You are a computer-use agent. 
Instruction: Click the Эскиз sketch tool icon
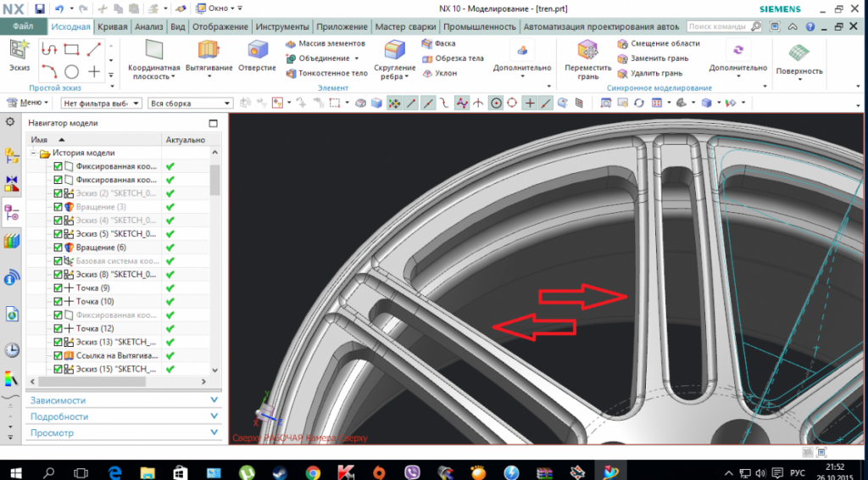tap(19, 55)
